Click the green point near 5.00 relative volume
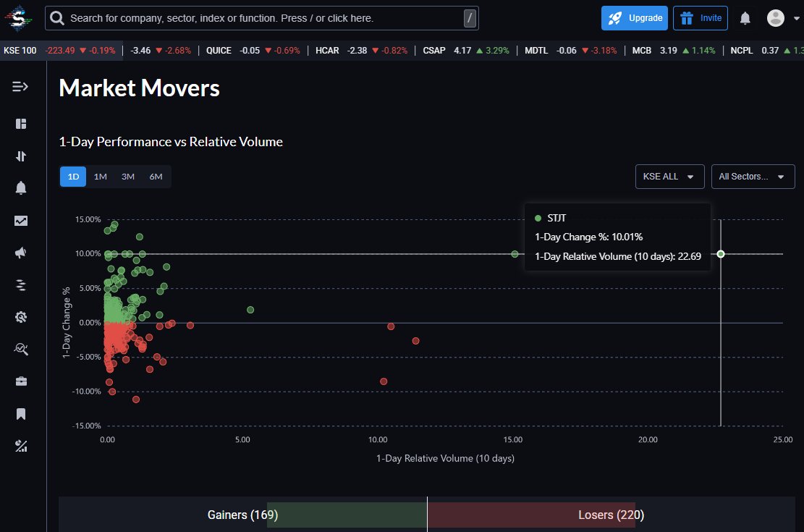The height and width of the screenshot is (532, 804). [x=250, y=310]
